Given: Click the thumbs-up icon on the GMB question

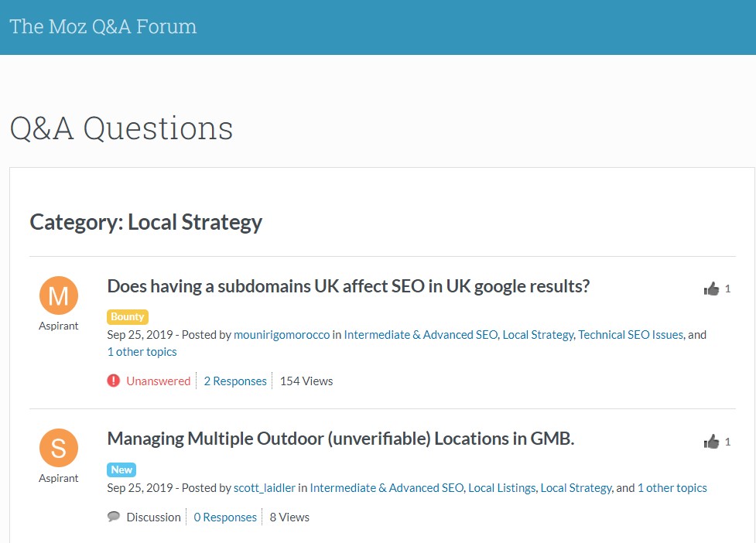Looking at the screenshot, I should tap(713, 441).
